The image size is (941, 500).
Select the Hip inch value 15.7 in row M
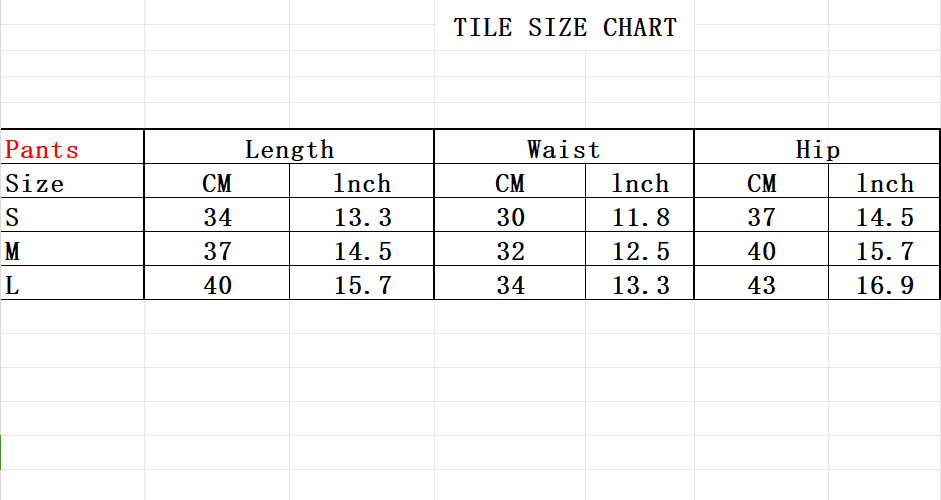(x=884, y=249)
